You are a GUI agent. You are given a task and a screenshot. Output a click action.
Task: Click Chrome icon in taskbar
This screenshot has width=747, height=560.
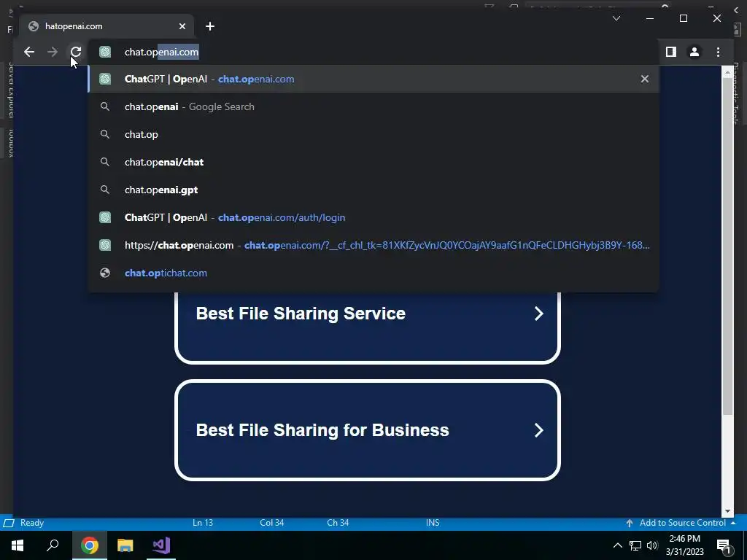pos(89,545)
